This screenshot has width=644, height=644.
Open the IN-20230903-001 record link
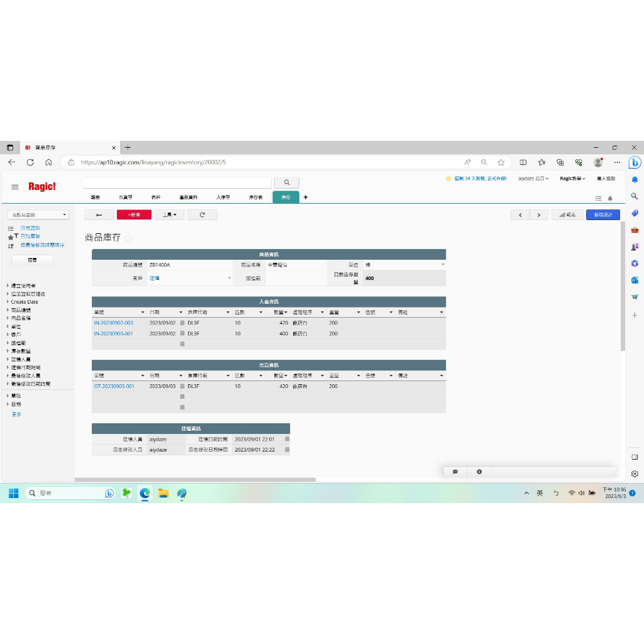(113, 334)
